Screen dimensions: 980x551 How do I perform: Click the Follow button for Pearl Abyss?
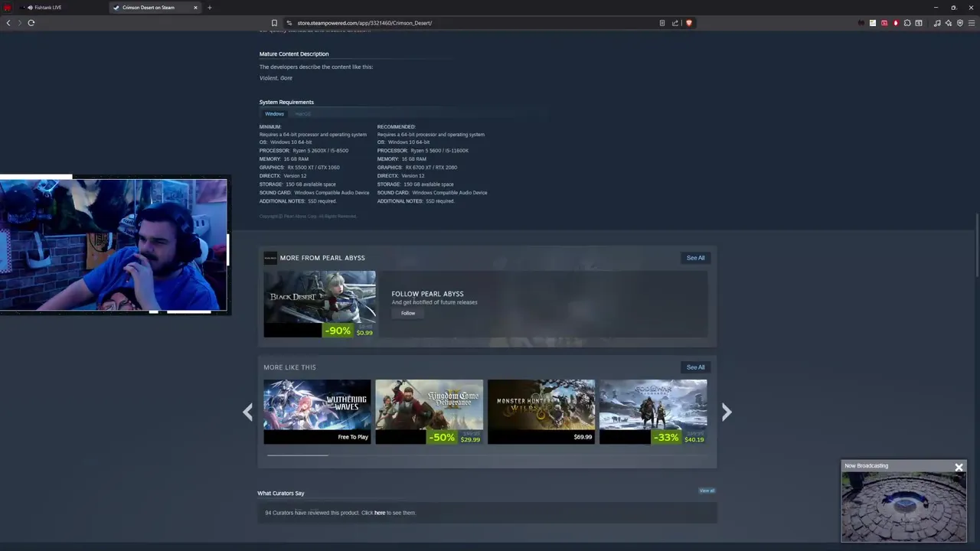click(x=408, y=313)
